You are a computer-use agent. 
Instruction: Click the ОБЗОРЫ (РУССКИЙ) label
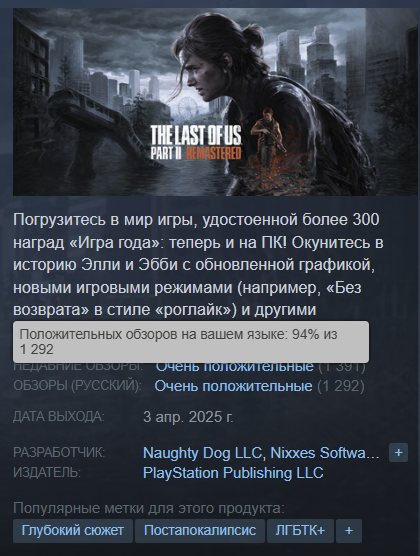pos(77,385)
